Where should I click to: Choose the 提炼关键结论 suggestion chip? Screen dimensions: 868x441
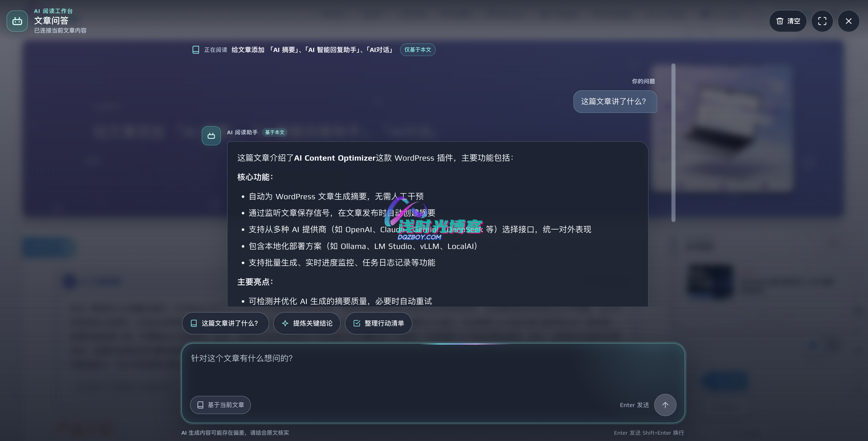pyautogui.click(x=307, y=323)
